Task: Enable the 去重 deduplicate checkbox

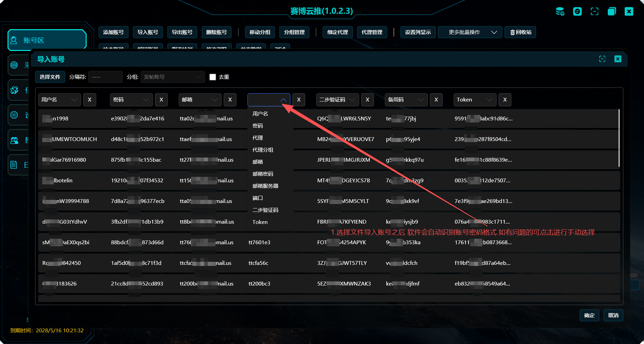Action: (213, 77)
